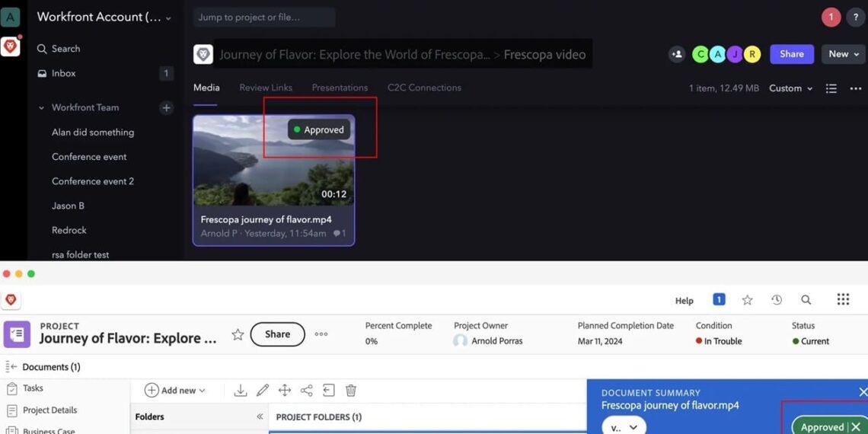Click the project lion icon beside breadcrumb
This screenshot has height=434, width=868.
(203, 54)
